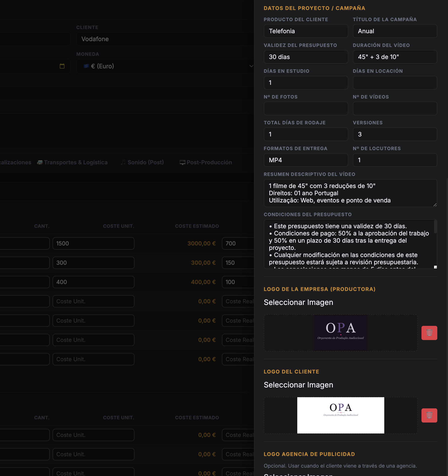The height and width of the screenshot is (476, 448).
Task: Click the Datos del Proyecto / Campaña heading
Action: tap(314, 8)
